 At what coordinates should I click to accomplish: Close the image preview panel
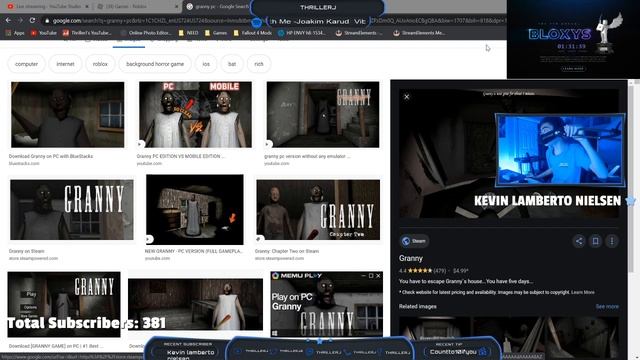click(x=407, y=97)
